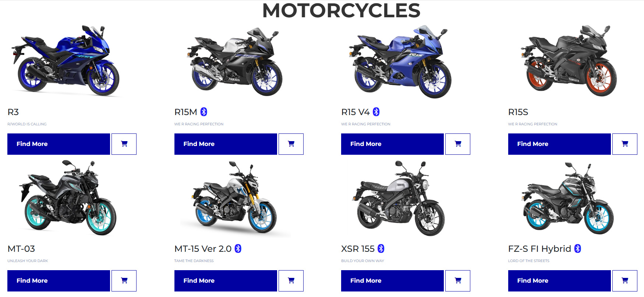Click the Bluetooth icon next to R15M
This screenshot has width=644, height=297.
(x=204, y=112)
